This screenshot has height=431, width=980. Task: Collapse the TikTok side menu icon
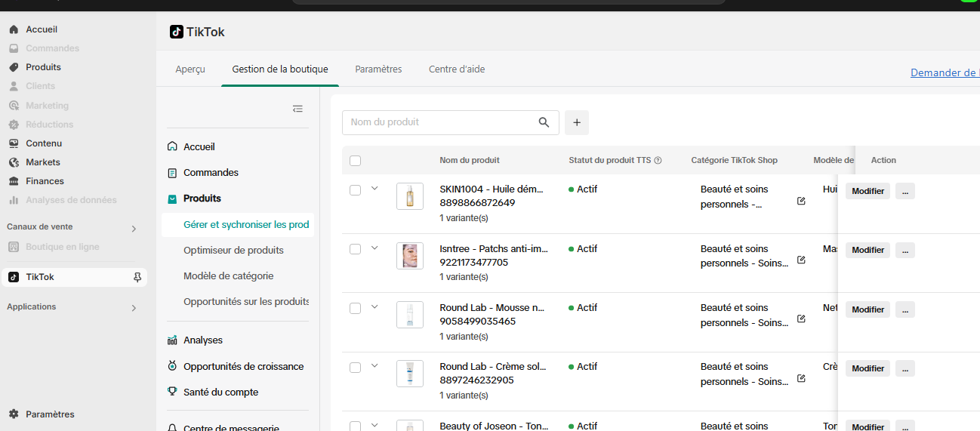[x=297, y=109]
